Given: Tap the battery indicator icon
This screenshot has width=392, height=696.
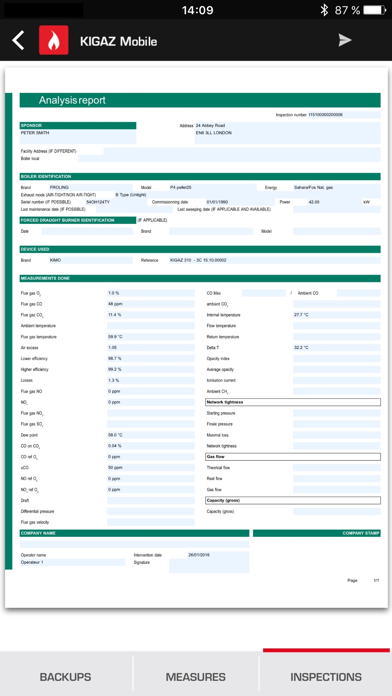Looking at the screenshot, I should (374, 10).
